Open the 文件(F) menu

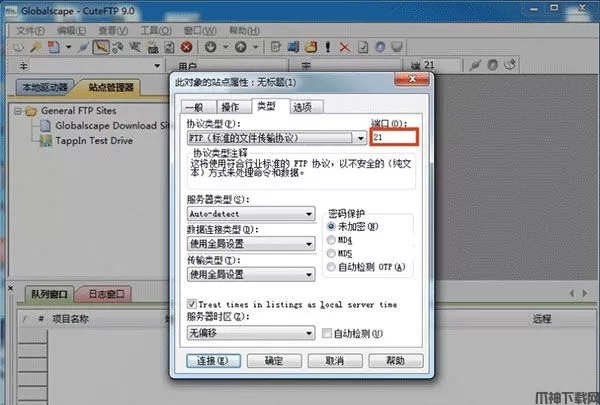click(30, 31)
